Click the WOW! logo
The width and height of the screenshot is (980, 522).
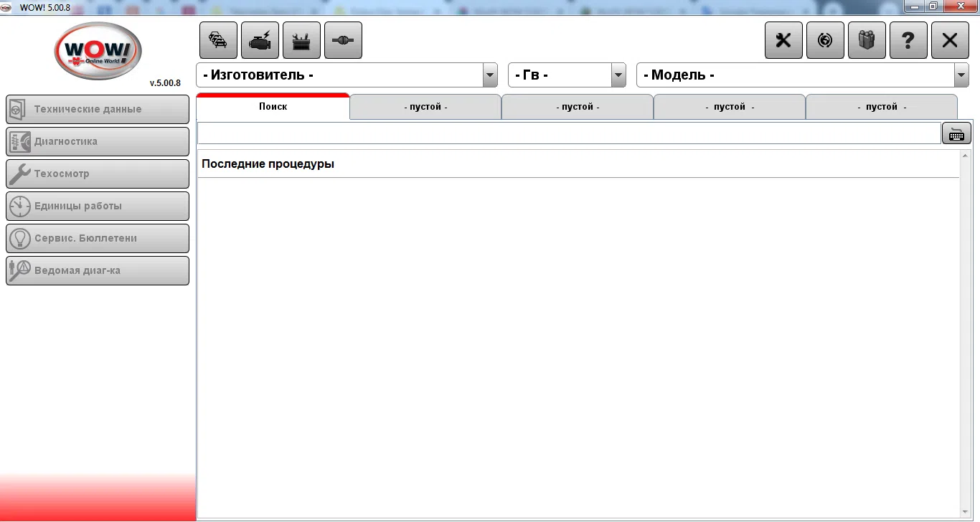(98, 52)
